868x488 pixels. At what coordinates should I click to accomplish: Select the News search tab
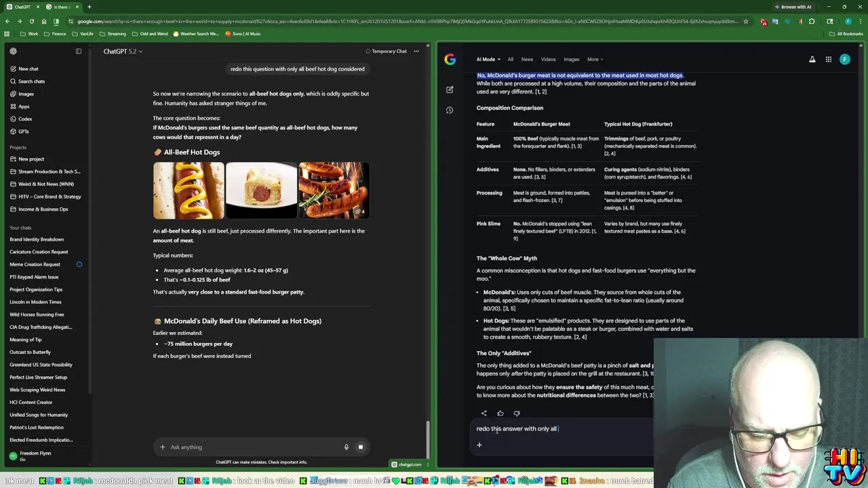click(x=527, y=59)
